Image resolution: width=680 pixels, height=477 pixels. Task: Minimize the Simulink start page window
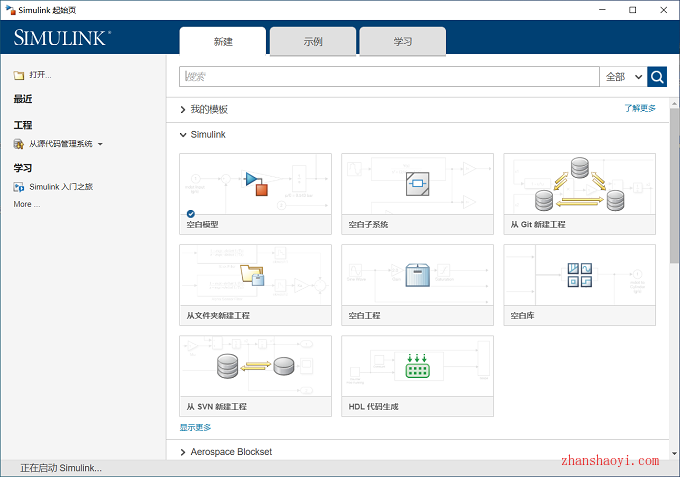[602, 10]
